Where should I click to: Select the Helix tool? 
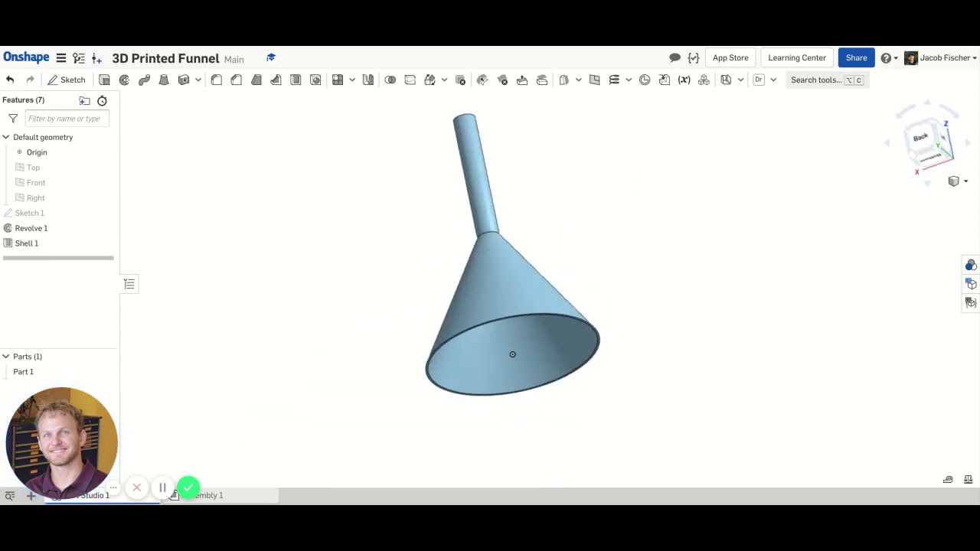[x=614, y=80]
